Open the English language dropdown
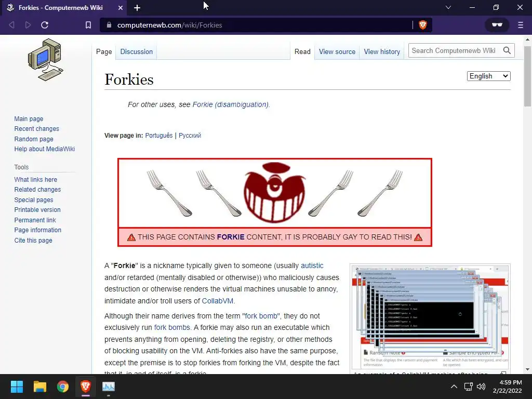 click(488, 76)
